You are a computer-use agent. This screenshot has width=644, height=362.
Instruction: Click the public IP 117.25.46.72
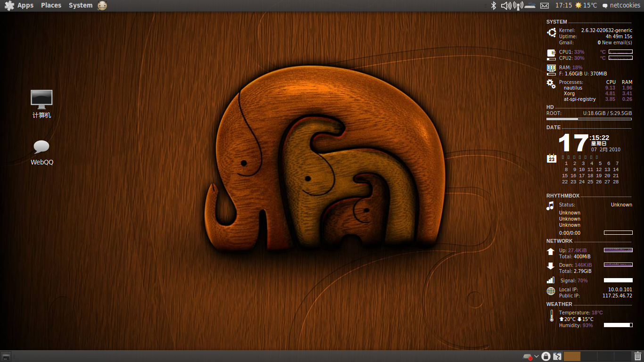617,296
